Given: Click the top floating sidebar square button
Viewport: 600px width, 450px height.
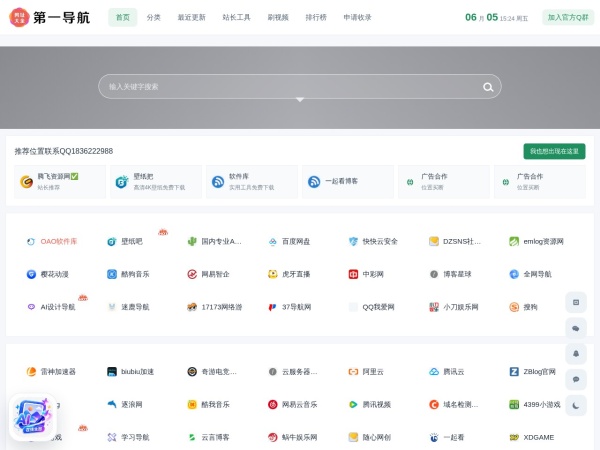Looking at the screenshot, I should [576, 302].
